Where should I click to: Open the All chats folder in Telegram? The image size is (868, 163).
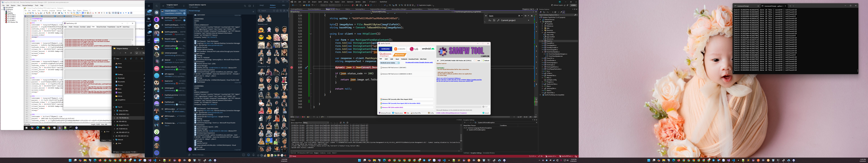tap(149, 12)
